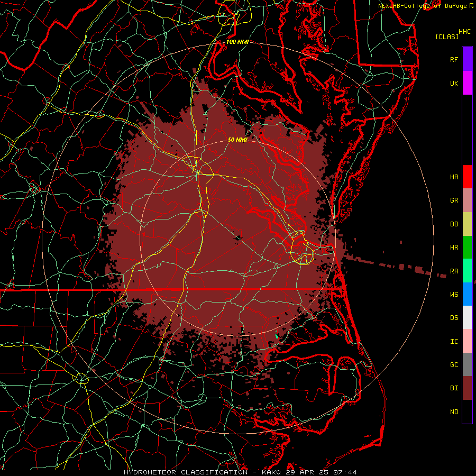
Task: Click the HHC product code label
Action: pyautogui.click(x=464, y=32)
